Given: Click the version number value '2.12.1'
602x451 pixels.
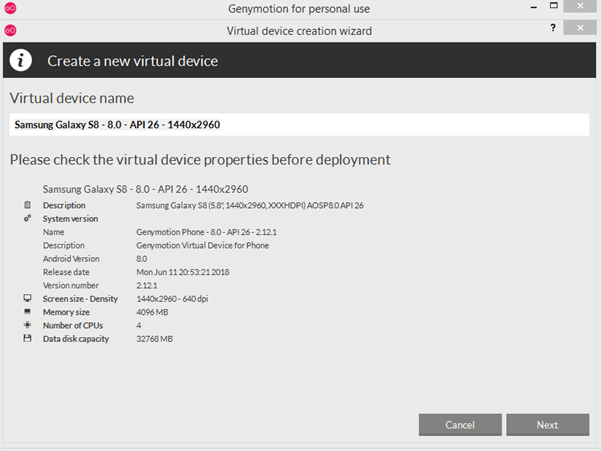Looking at the screenshot, I should (x=147, y=286).
